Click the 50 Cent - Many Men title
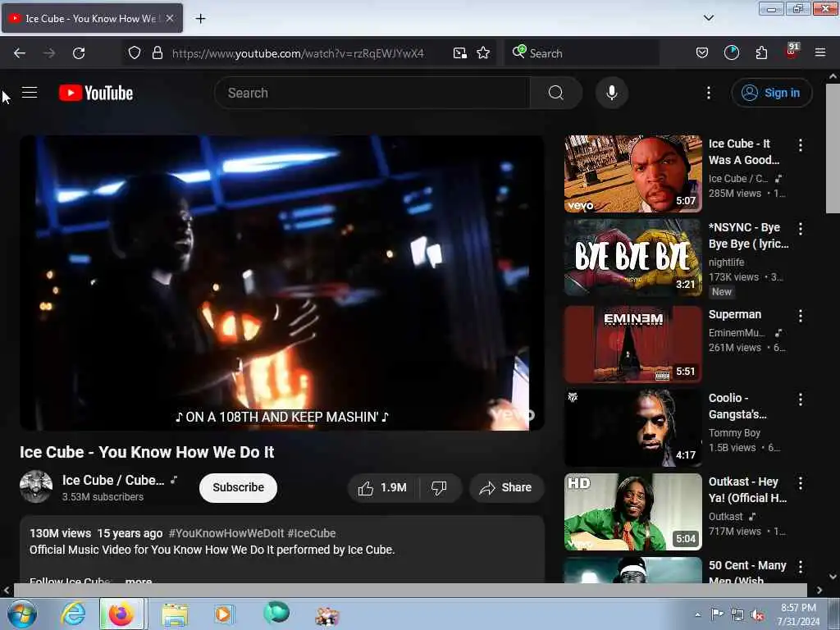 pyautogui.click(x=746, y=573)
